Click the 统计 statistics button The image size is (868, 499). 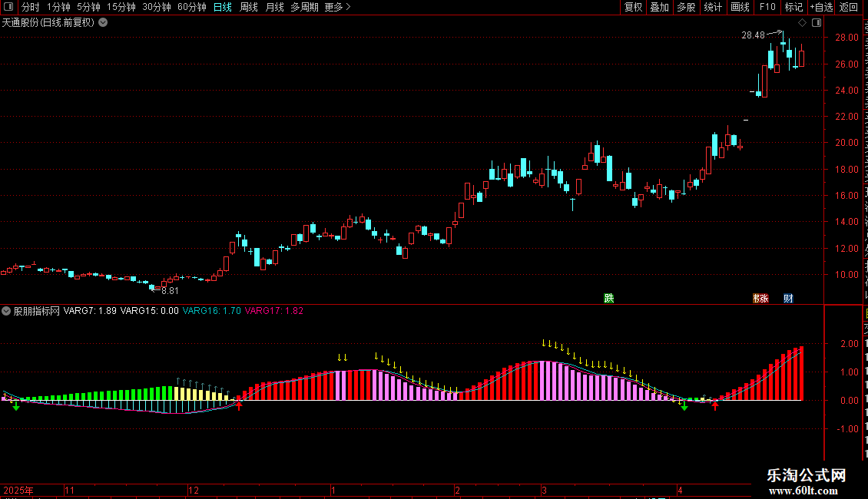click(712, 7)
